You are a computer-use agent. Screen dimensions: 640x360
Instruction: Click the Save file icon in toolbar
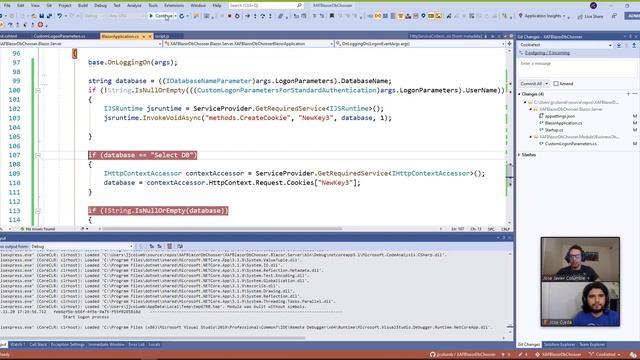pos(42,16)
